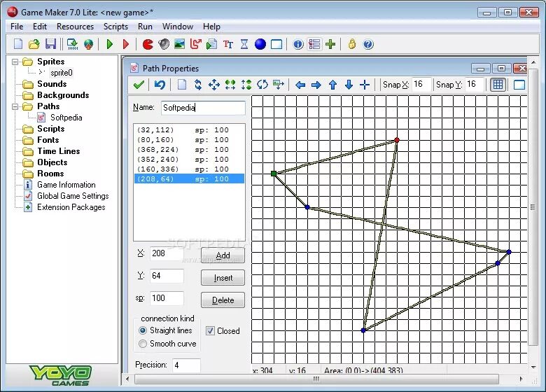
Task: Uncheck the Closed checkbox
Action: tap(210, 330)
